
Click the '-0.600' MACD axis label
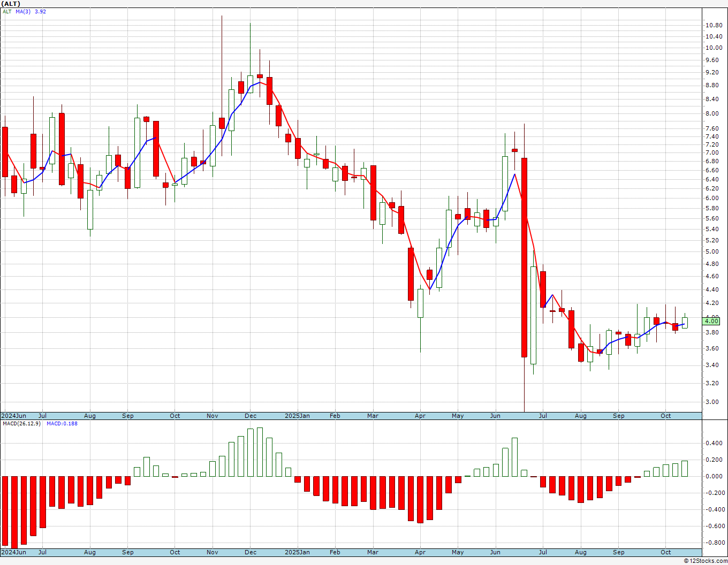coord(715,526)
